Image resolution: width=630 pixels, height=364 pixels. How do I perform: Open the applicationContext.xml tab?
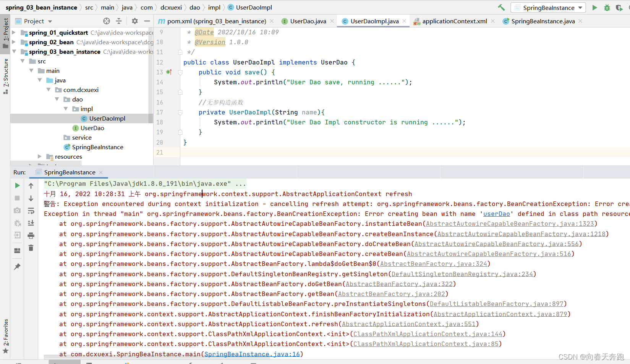[x=454, y=21]
